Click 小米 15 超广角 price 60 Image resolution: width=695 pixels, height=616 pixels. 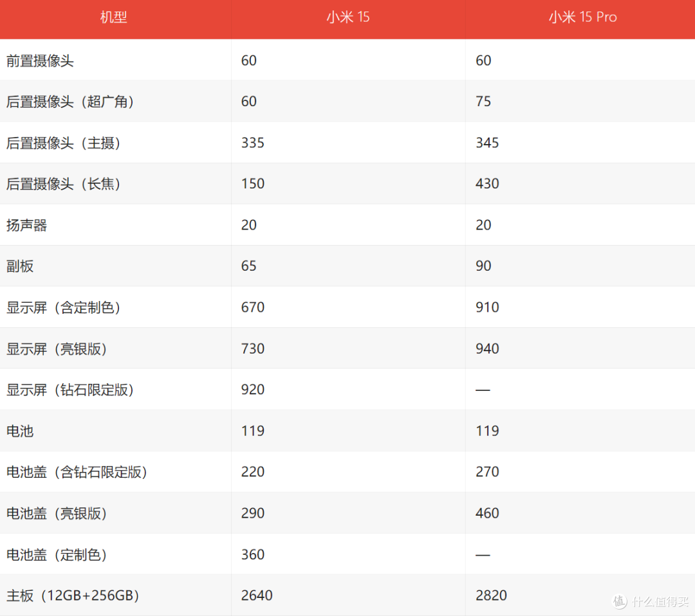[x=248, y=102]
